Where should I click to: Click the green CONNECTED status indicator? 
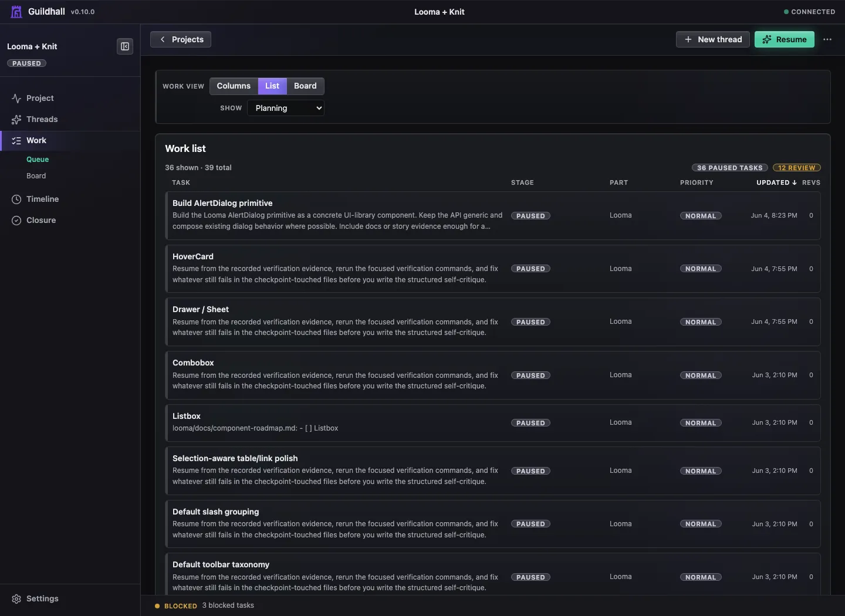[809, 12]
